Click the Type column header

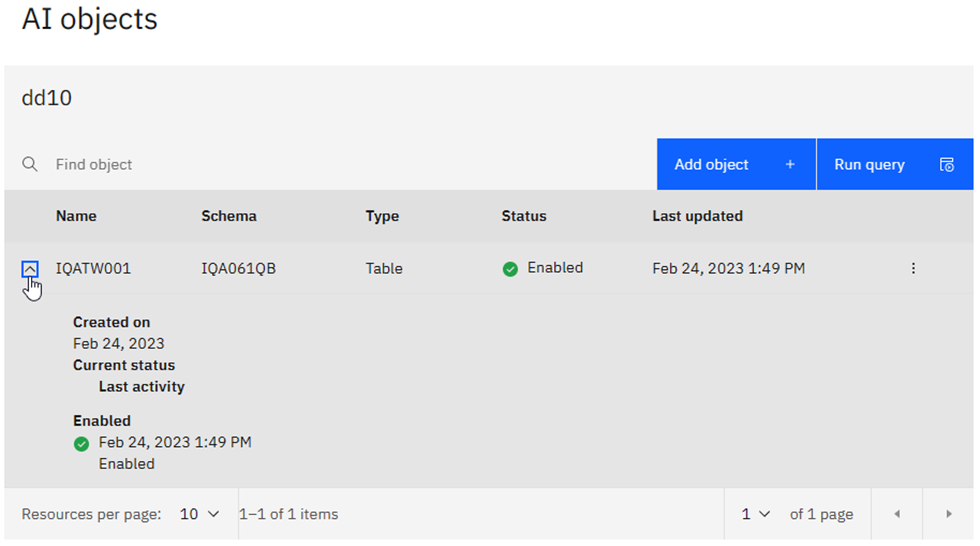(x=382, y=216)
